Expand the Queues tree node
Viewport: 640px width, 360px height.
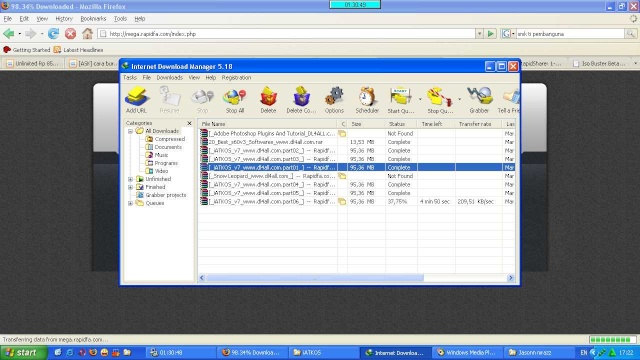tap(130, 203)
